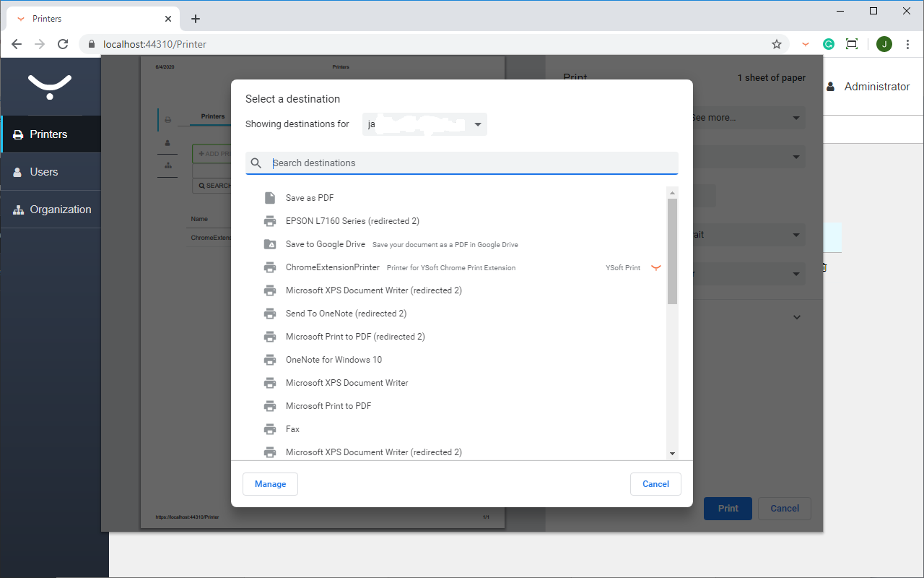Bookmark the page with the star icon
924x578 pixels.
(x=777, y=43)
